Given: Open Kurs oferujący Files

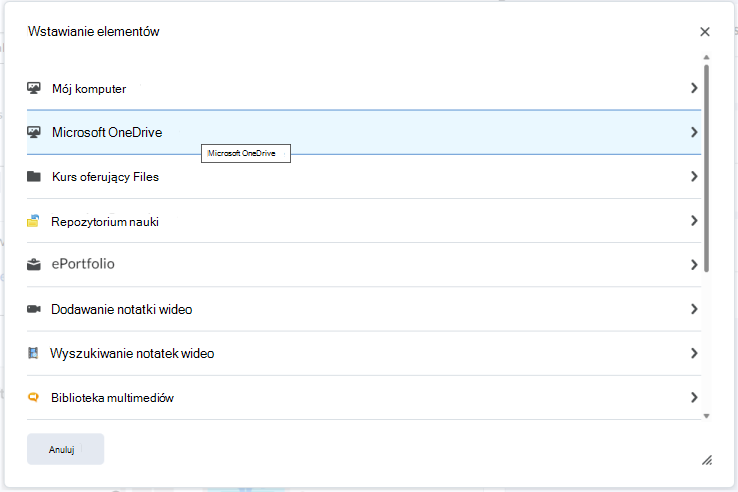Looking at the screenshot, I should point(364,177).
